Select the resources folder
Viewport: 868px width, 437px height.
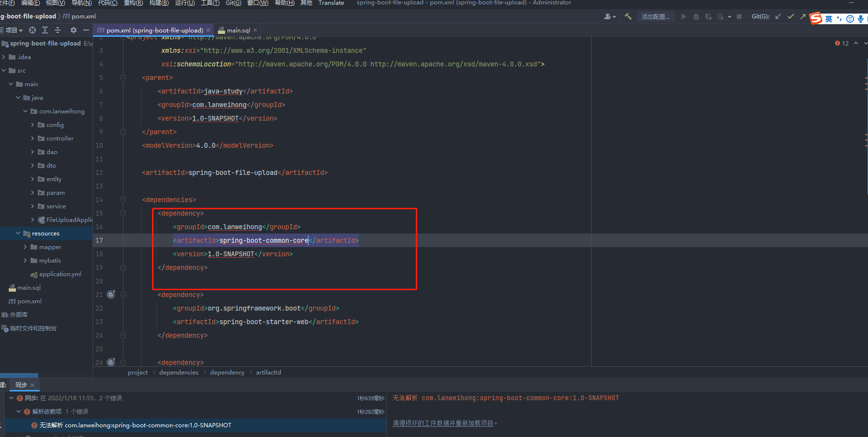point(46,233)
